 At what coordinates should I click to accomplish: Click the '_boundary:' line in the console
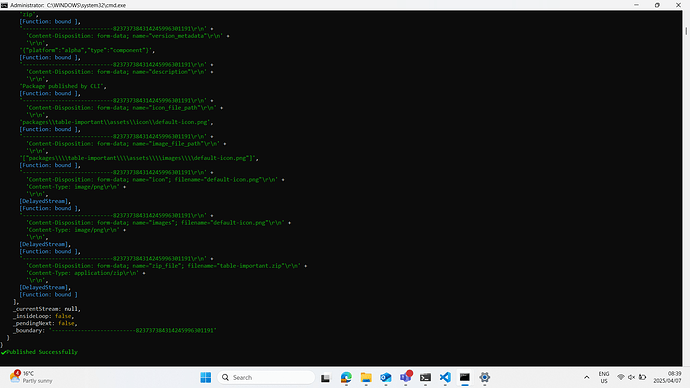tap(115, 330)
